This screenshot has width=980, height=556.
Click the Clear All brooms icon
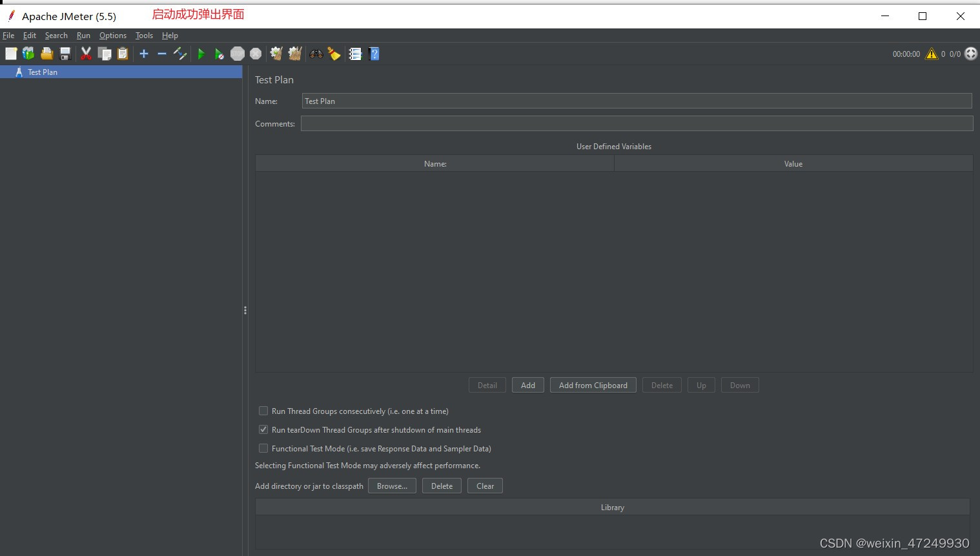click(x=295, y=54)
